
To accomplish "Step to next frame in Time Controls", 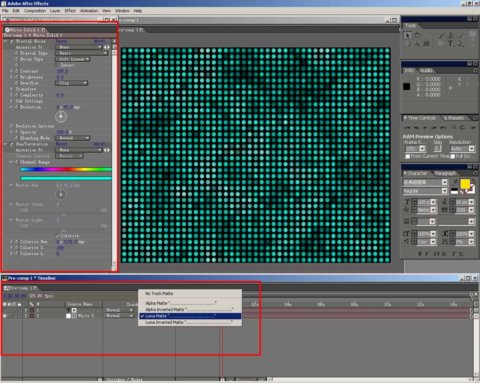I will (434, 127).
